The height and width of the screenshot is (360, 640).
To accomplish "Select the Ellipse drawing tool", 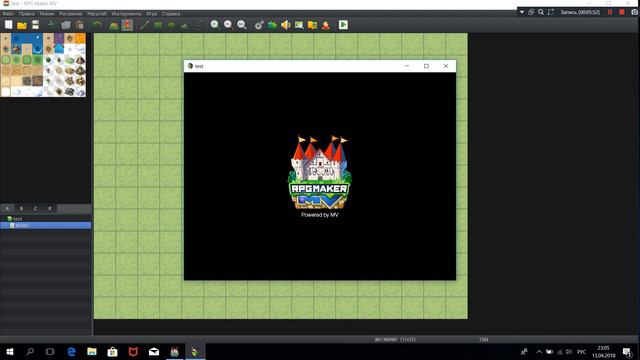I will (x=171, y=25).
